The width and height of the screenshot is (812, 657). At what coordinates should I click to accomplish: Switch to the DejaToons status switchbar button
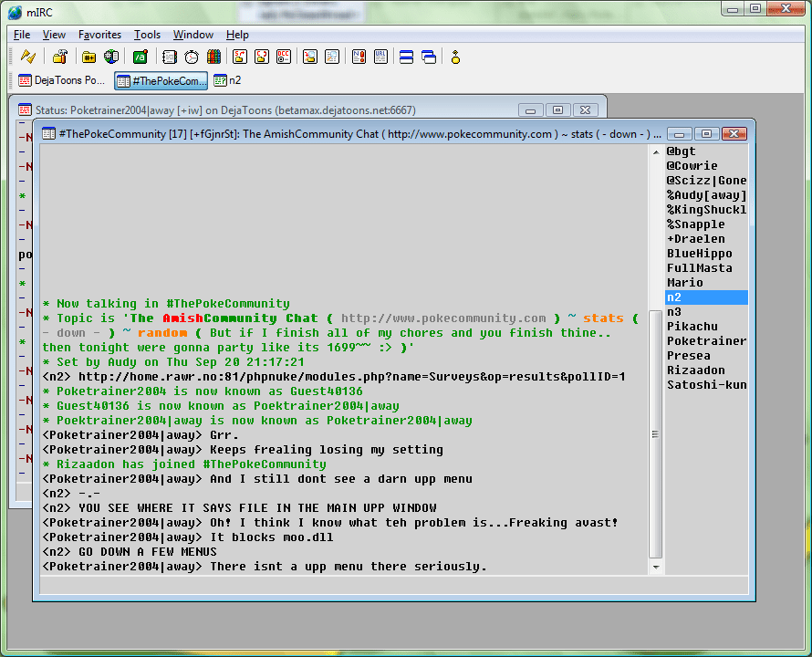62,80
